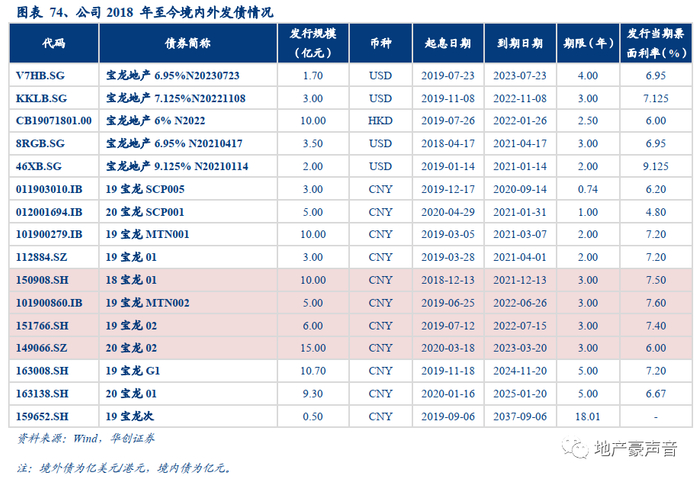The width and height of the screenshot is (700, 479).
Task: Select bond name 18 宝龙 01
Action: point(131,280)
